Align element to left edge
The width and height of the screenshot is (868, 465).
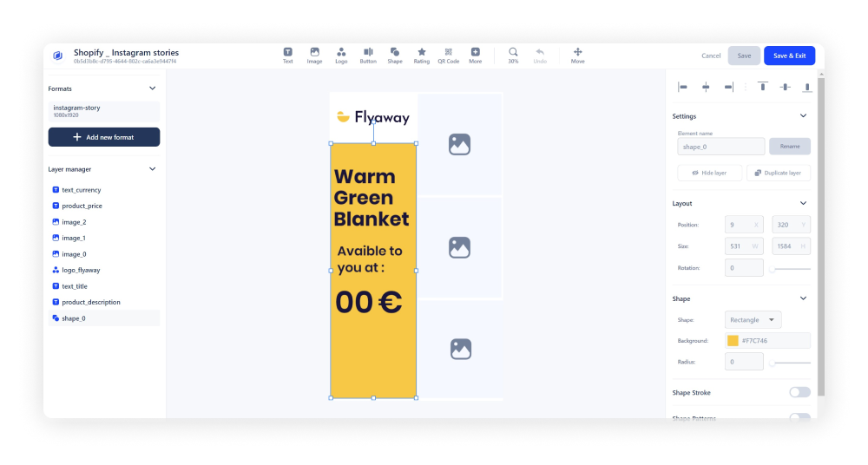pos(682,87)
